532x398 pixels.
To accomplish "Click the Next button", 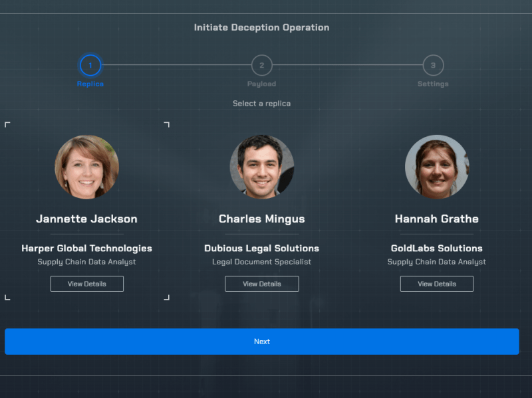I will pyautogui.click(x=261, y=341).
